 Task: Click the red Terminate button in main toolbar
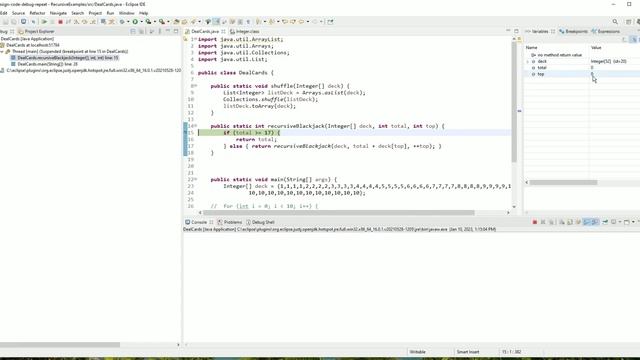(x=60, y=22)
